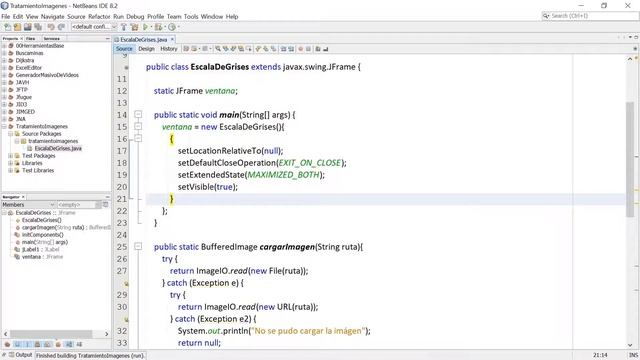Build the project with the hammer icon
This screenshot has height=360, width=640.
[124, 27]
